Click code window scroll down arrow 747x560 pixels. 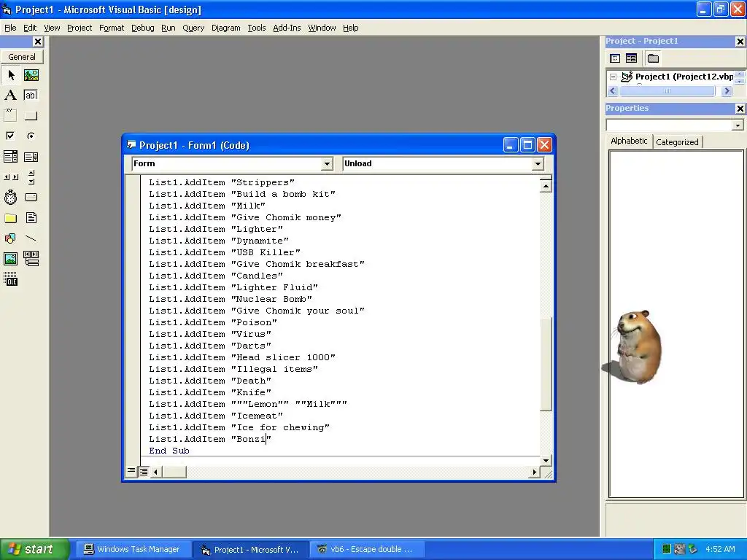(546, 461)
